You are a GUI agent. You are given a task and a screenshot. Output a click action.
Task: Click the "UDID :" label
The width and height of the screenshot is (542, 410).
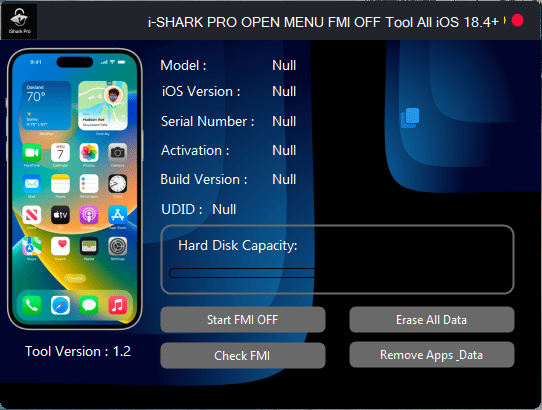tap(182, 209)
